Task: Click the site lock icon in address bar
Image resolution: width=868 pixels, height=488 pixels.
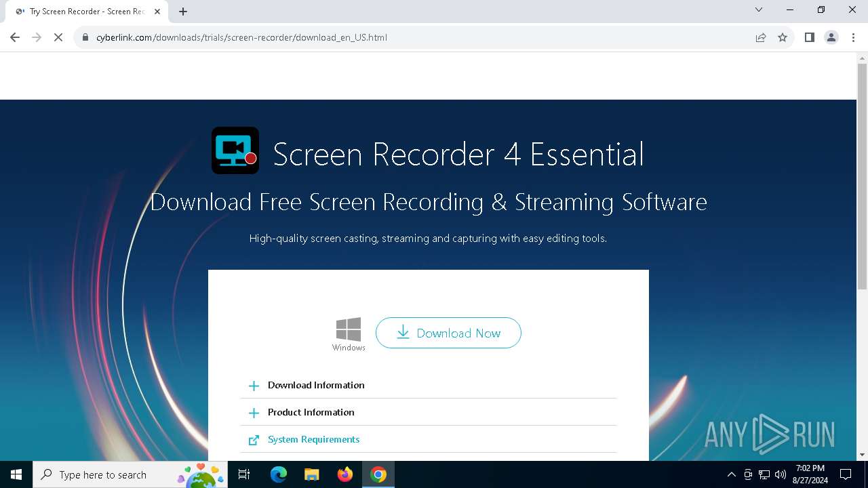Action: click(85, 37)
